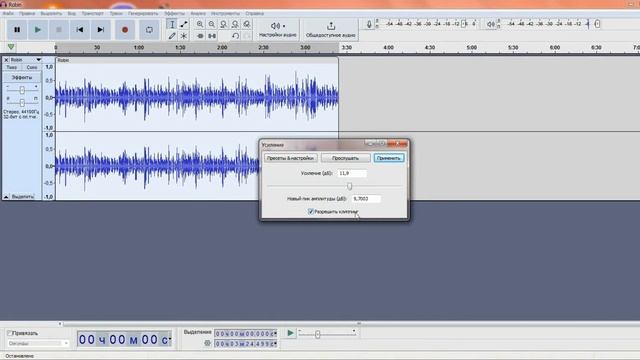Viewport: 640px width, 360px height.
Task: Click the Усиление (дБ) value field
Action: [352, 173]
